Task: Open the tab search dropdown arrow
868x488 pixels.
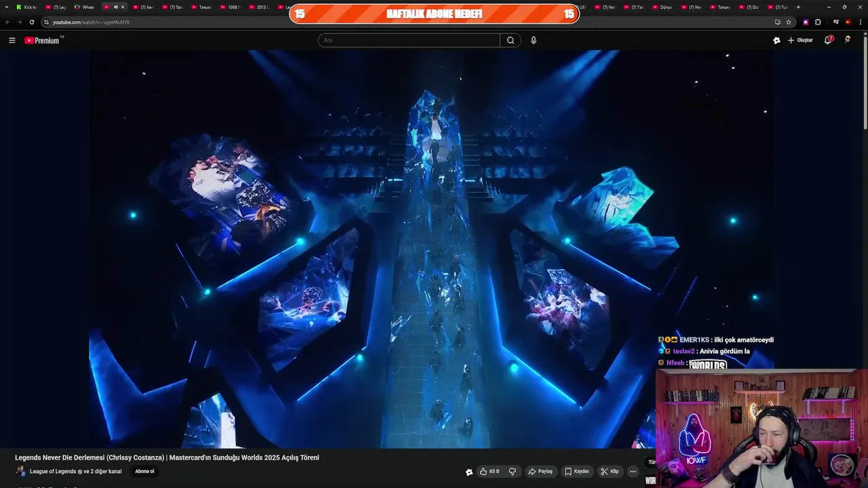Action: coord(6,7)
